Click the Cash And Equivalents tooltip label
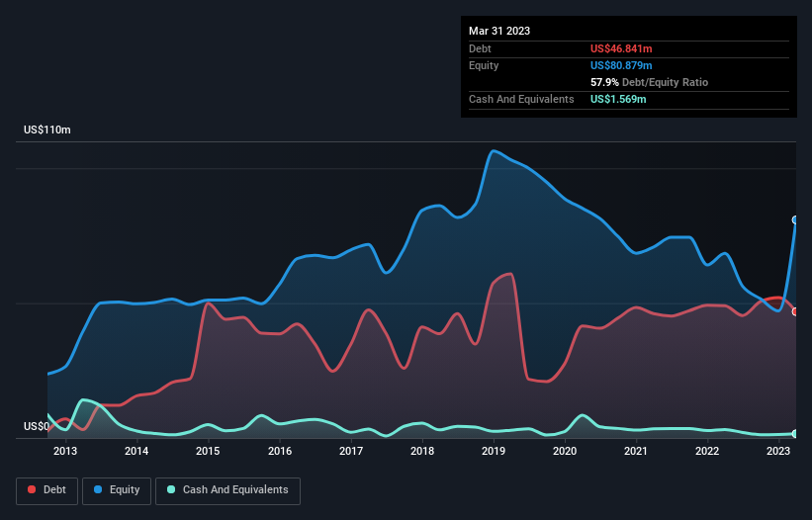 pyautogui.click(x=521, y=99)
